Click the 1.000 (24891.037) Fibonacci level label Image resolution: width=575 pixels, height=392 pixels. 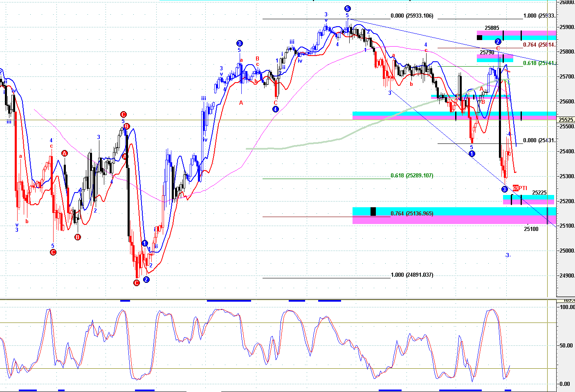[x=412, y=275]
